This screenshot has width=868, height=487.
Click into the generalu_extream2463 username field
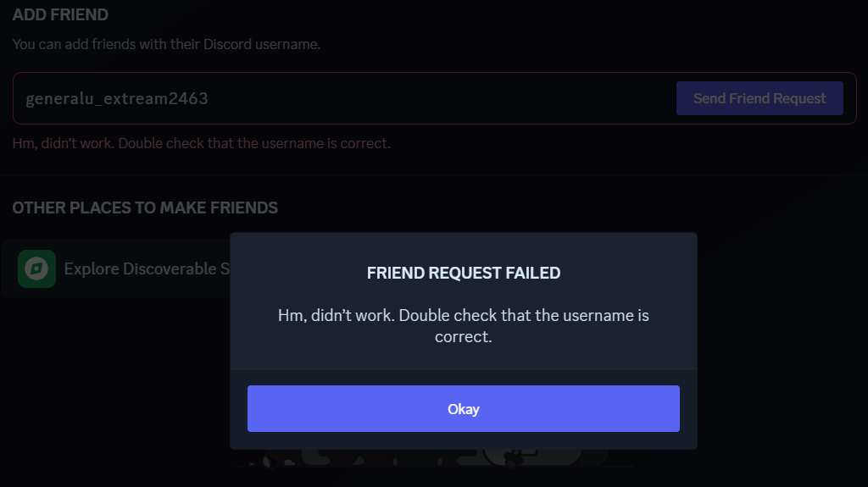343,98
